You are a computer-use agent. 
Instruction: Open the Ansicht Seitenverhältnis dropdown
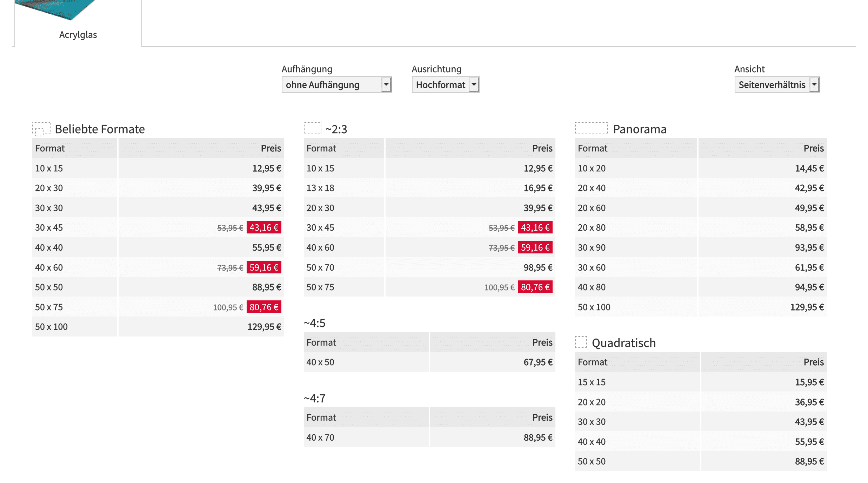coord(776,84)
